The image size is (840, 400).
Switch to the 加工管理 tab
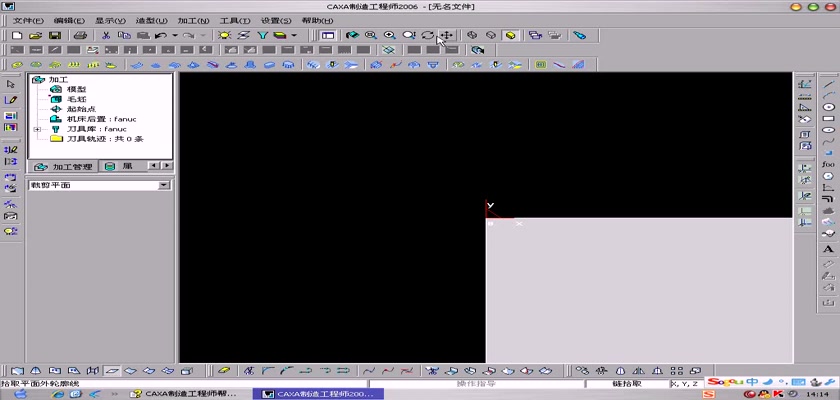click(x=63, y=167)
